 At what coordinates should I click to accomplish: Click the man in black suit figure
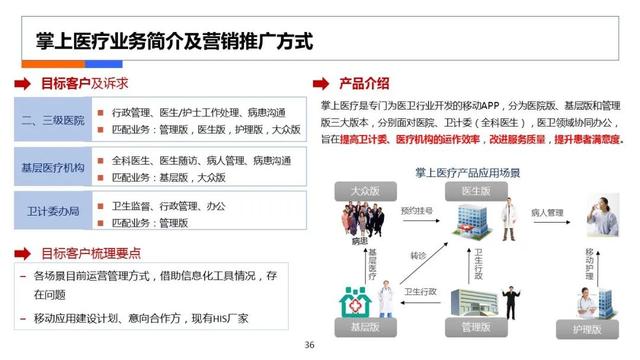pyautogui.click(x=511, y=302)
